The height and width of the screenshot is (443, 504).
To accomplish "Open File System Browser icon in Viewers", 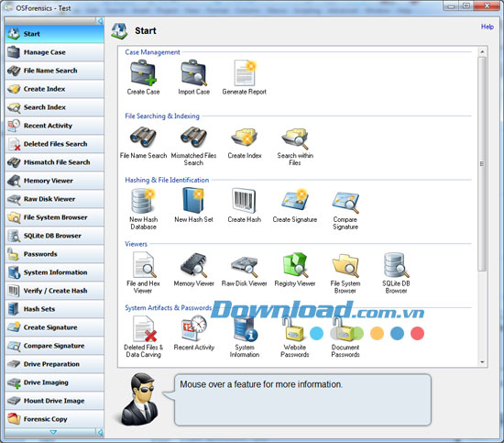I will coord(345,266).
